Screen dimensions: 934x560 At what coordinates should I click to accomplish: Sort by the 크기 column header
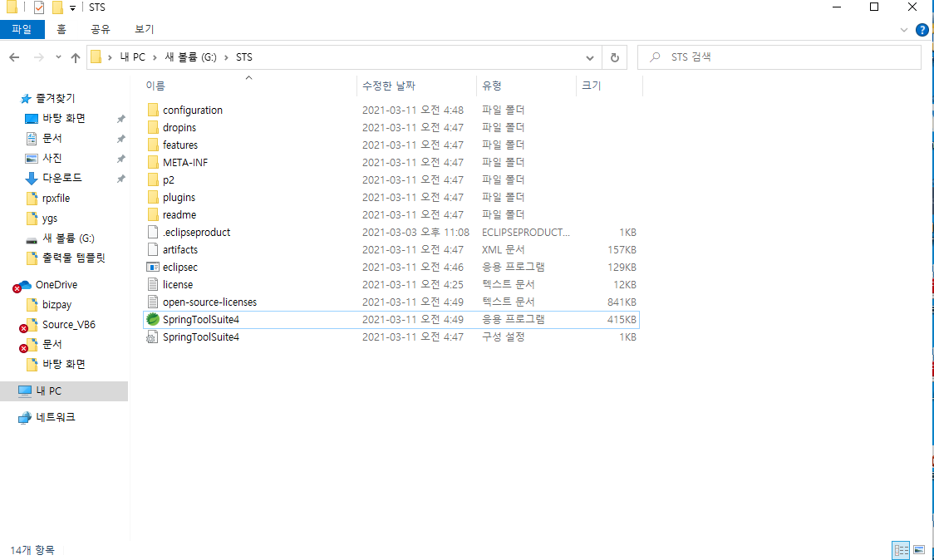(592, 86)
